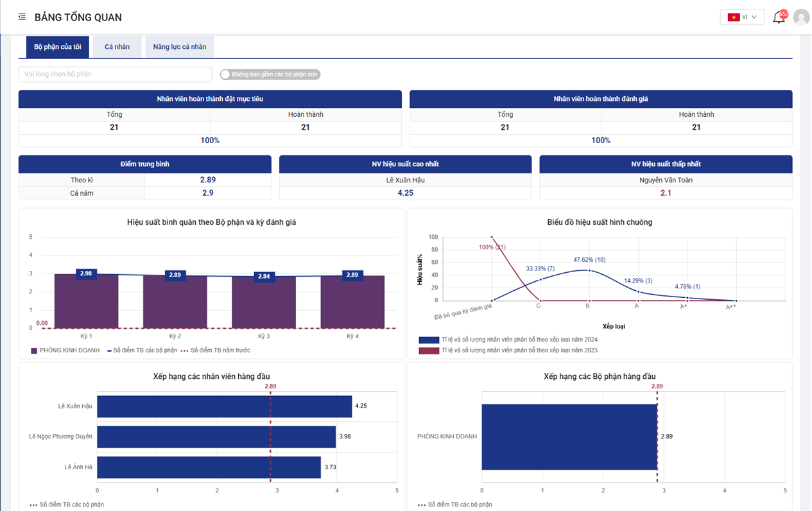Screen dimensions: 812x511
Task: Toggle 'Không bao gồm các bộ phận con'
Action: tap(225, 74)
